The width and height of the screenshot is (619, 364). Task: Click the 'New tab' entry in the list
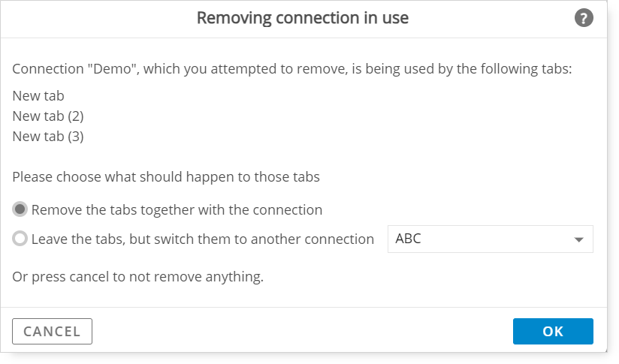[38, 96]
